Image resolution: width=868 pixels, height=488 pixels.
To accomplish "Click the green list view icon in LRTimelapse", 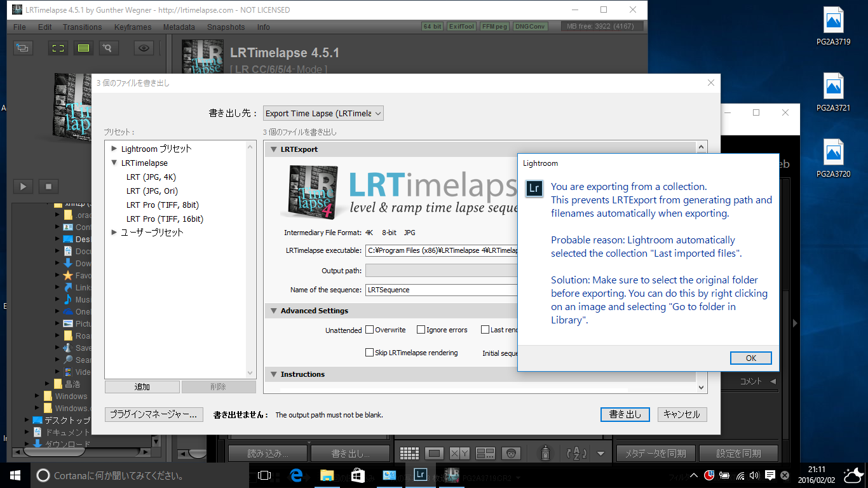I will pyautogui.click(x=83, y=48).
